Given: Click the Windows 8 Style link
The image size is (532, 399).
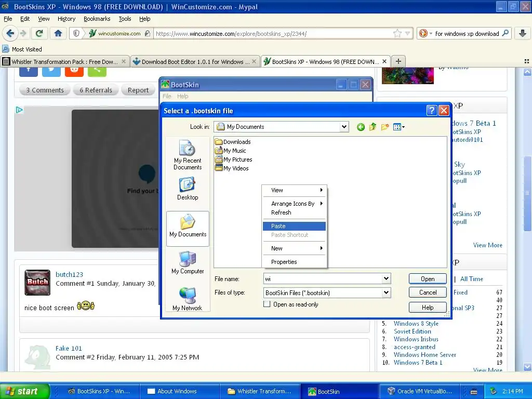Looking at the screenshot, I should pos(416,324).
